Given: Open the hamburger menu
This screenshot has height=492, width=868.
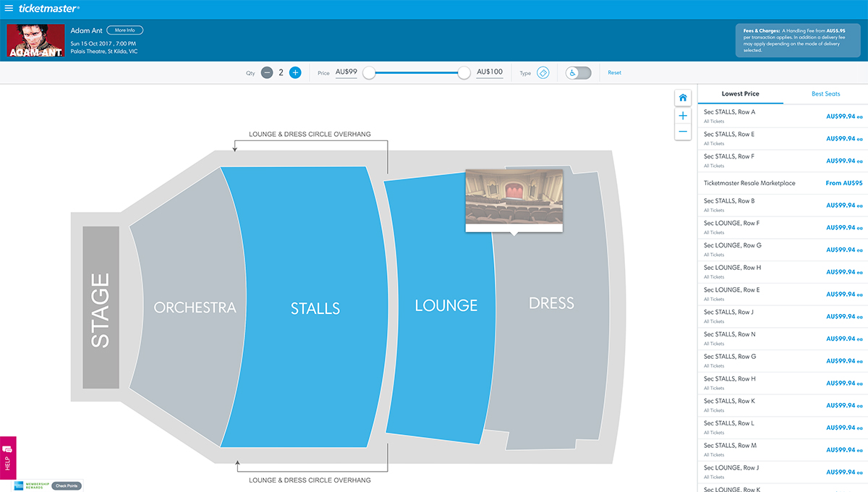Looking at the screenshot, I should coord(9,9).
